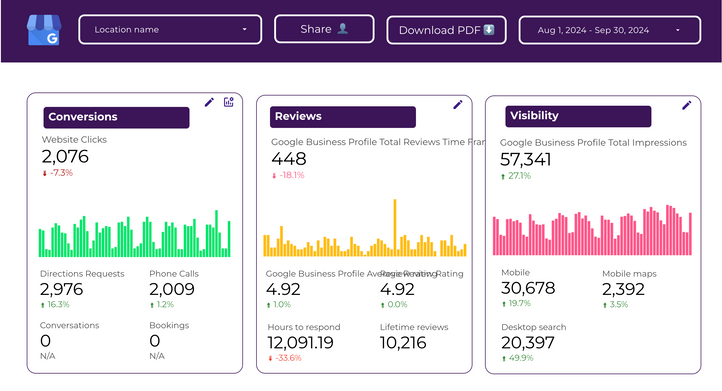Click the 49.9% change under Desktop search

pyautogui.click(x=518, y=358)
